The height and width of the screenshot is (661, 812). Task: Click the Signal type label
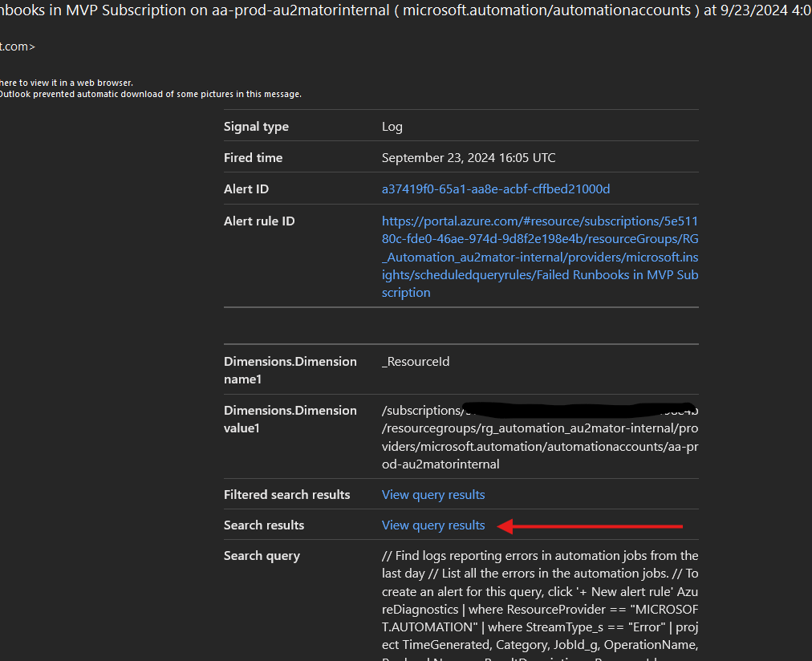click(x=256, y=127)
